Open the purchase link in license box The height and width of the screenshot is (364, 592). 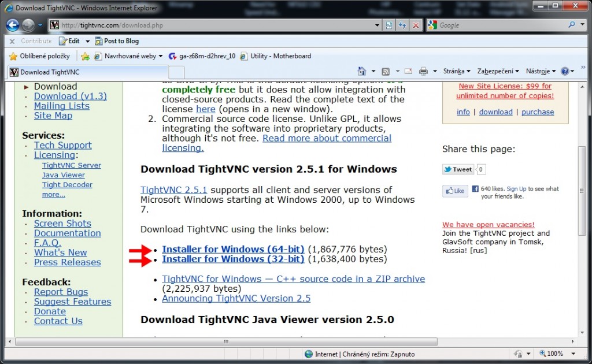click(538, 112)
